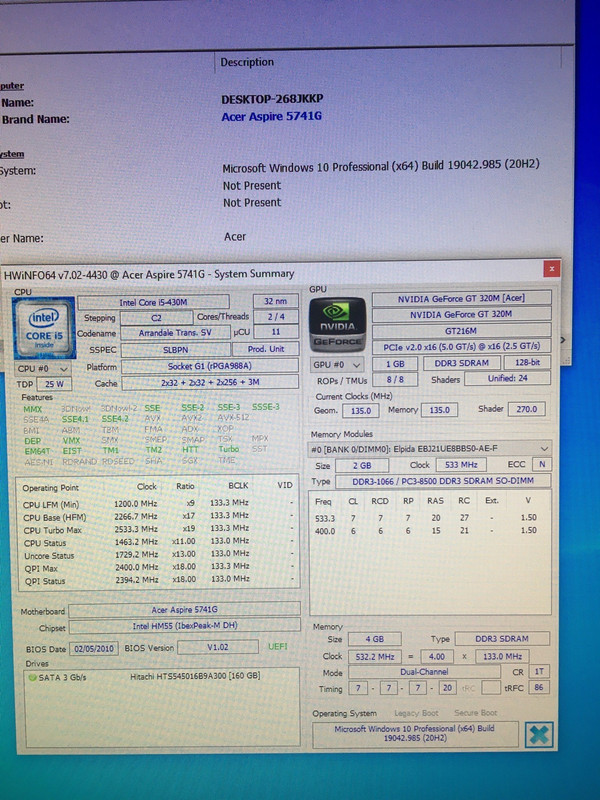Click the memory clock 532.2 MHz field

tap(375, 657)
